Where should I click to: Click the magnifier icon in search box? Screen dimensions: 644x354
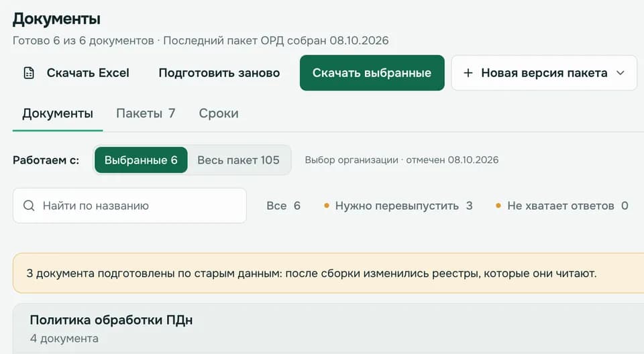29,205
